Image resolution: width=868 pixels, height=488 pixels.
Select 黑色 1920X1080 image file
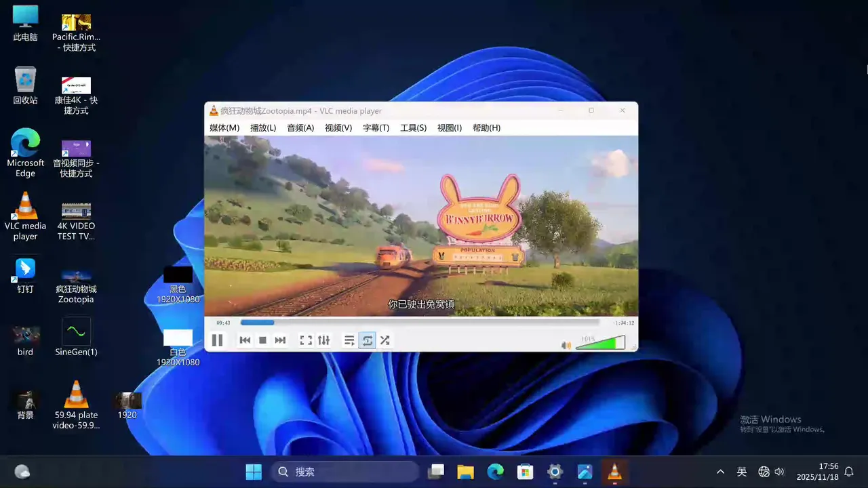pyautogui.click(x=178, y=285)
